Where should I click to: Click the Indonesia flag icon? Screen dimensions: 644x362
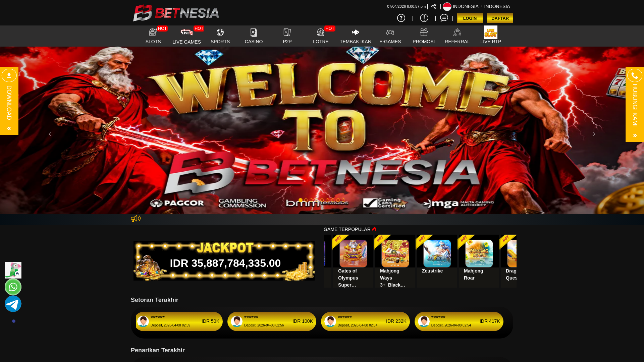(x=447, y=6)
